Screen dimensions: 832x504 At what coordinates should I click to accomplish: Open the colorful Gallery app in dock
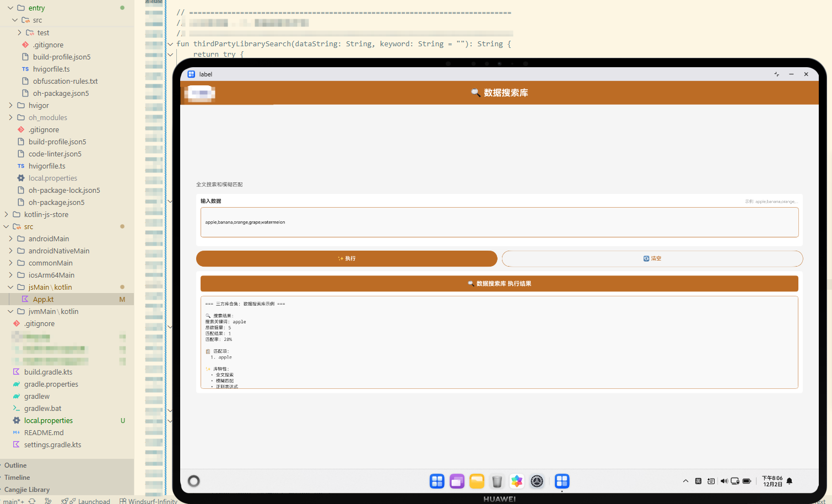pos(517,481)
